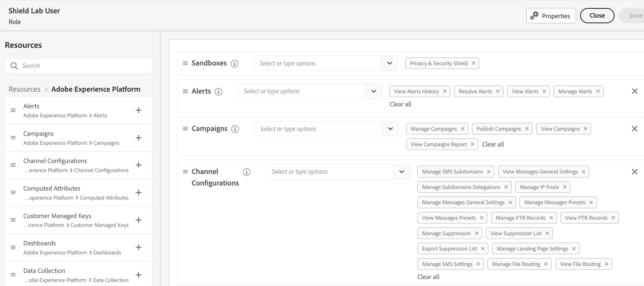
Task: Click the Resources breadcrumb link
Action: tap(24, 89)
